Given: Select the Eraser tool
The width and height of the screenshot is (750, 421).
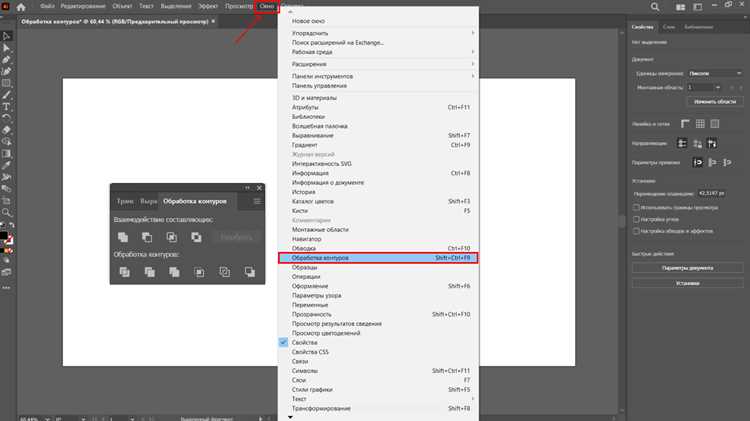Looking at the screenshot, I should [x=6, y=130].
